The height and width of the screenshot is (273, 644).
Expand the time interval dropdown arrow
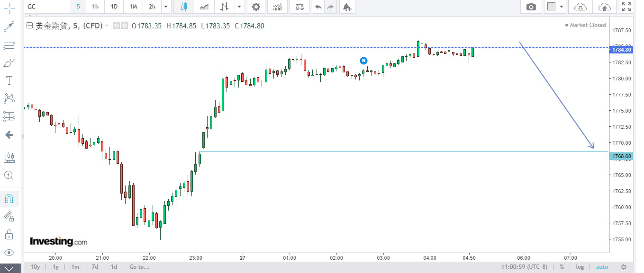tap(165, 7)
